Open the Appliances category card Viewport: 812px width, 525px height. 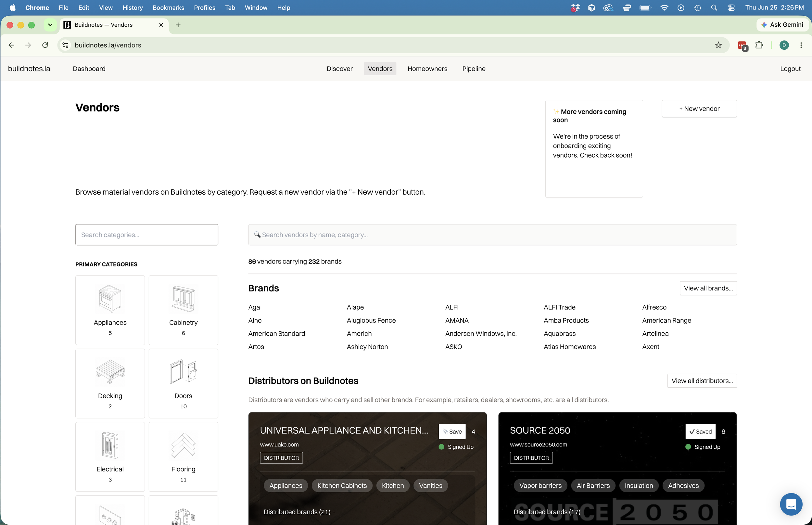(110, 310)
